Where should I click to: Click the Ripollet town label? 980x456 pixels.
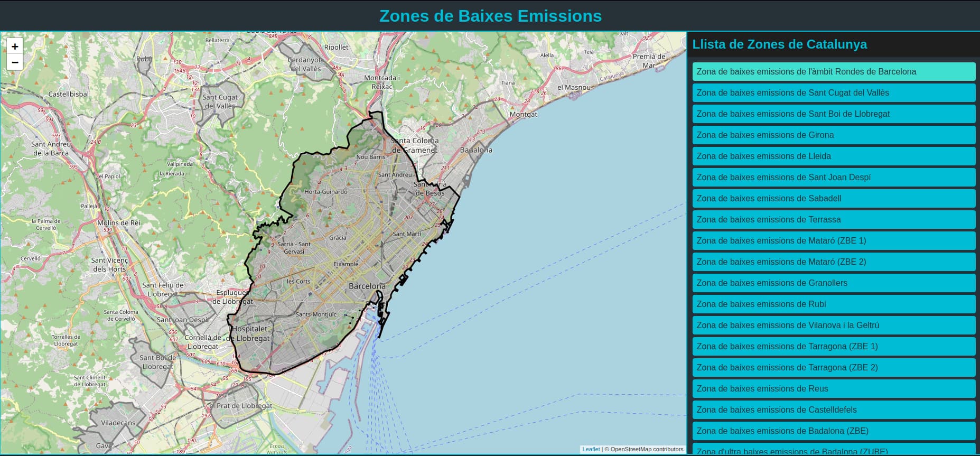(336, 47)
